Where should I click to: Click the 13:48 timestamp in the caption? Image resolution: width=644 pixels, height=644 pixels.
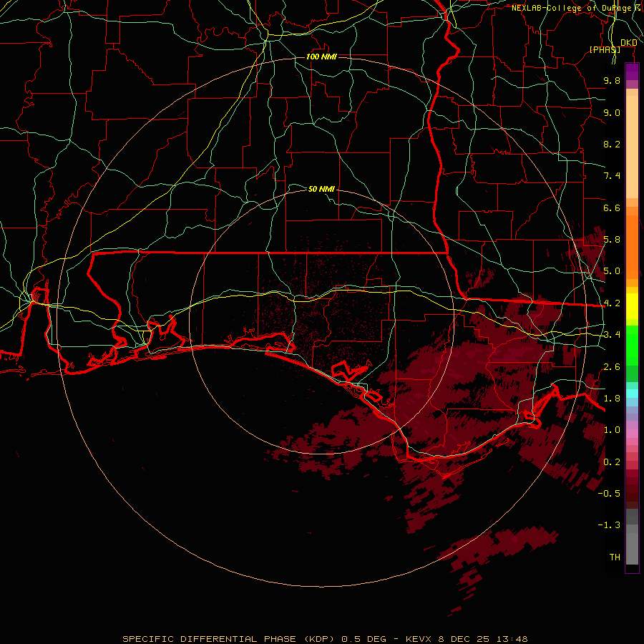coord(512,639)
